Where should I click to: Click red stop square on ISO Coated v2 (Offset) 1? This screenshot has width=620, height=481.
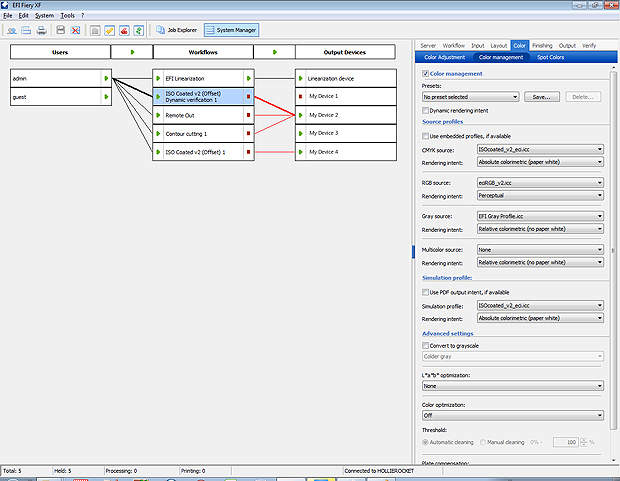(x=248, y=152)
